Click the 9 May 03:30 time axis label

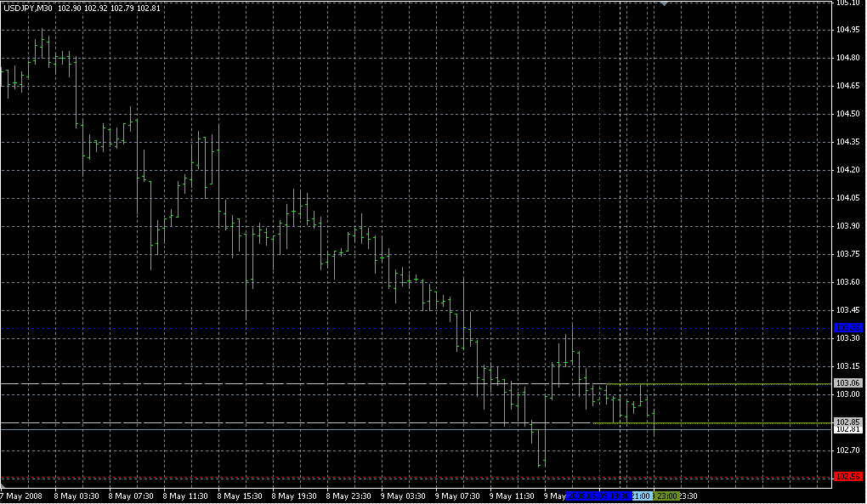point(402,496)
